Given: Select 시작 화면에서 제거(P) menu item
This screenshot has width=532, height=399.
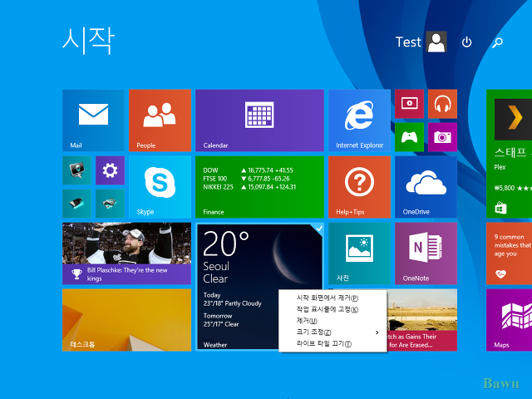Looking at the screenshot, I should pos(332,298).
